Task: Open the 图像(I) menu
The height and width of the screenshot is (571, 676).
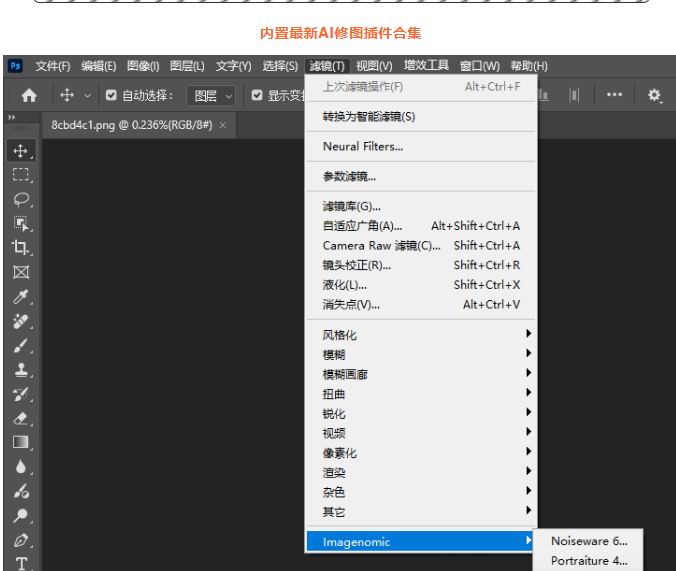Action: pyautogui.click(x=143, y=66)
